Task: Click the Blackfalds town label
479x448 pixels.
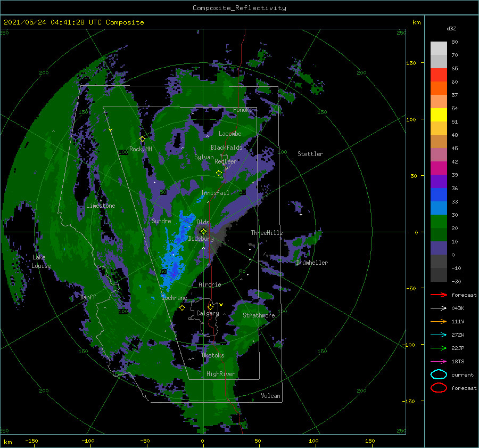Action: coord(226,148)
